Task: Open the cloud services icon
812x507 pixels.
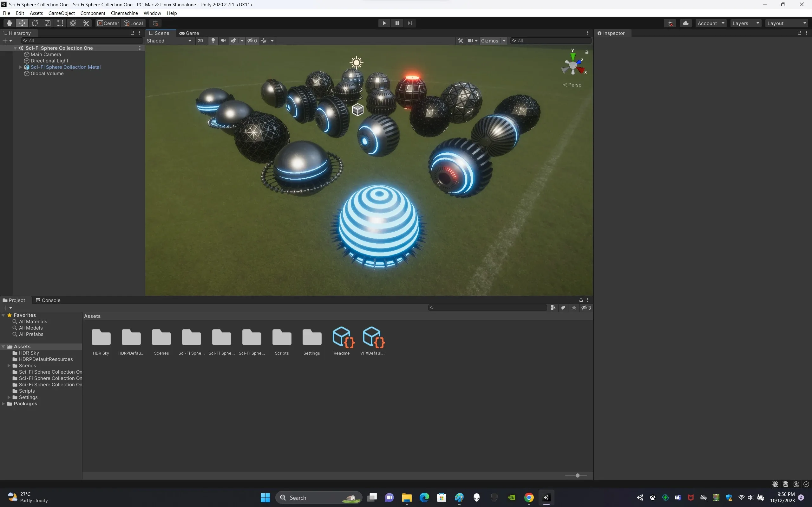Action: tap(685, 23)
